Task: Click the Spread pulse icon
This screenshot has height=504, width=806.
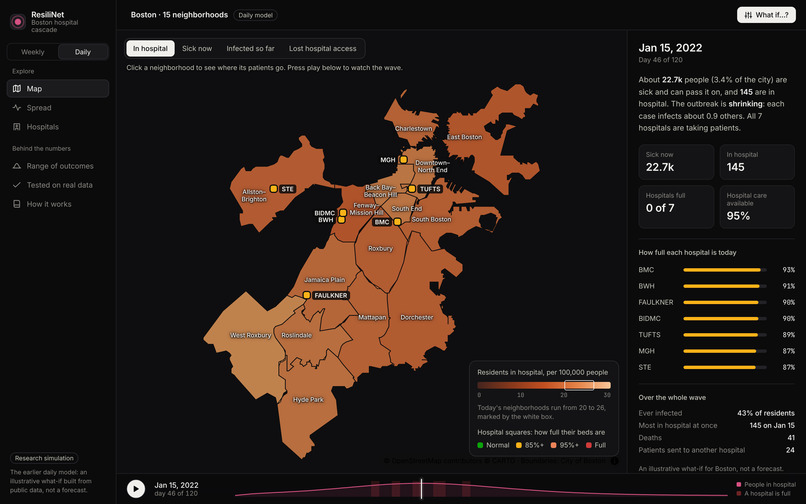Action: click(x=17, y=107)
